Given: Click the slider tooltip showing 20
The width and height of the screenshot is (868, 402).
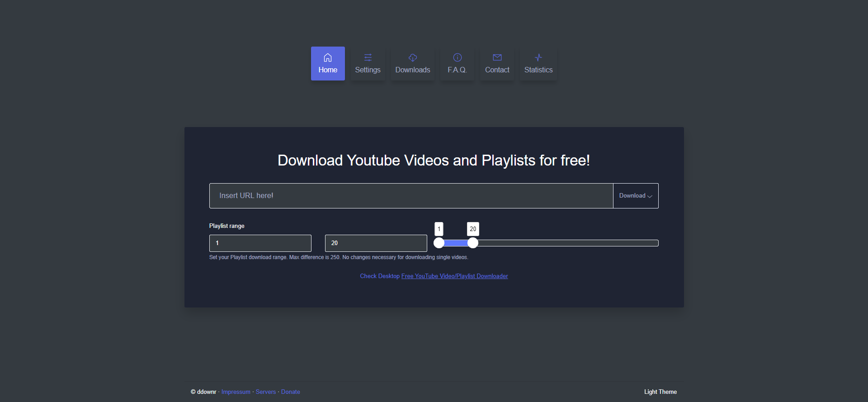Looking at the screenshot, I should (473, 229).
